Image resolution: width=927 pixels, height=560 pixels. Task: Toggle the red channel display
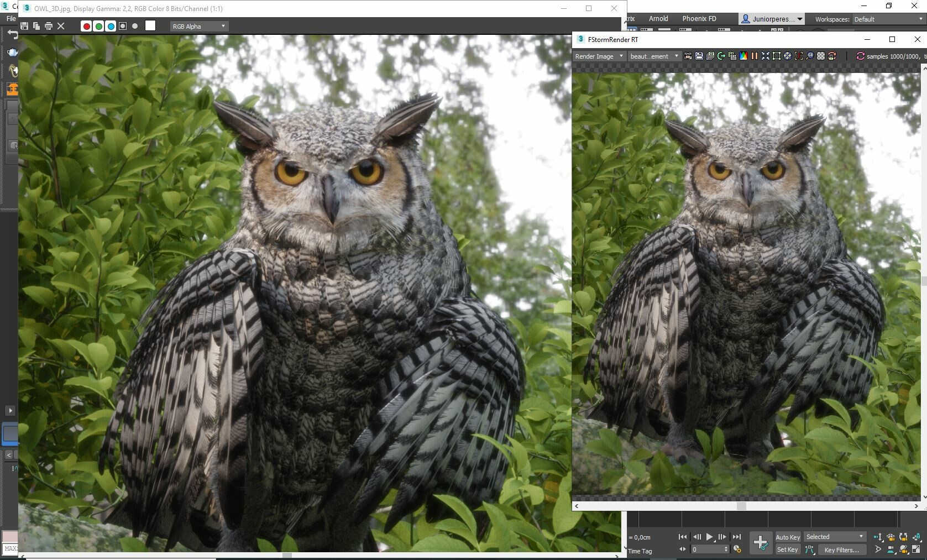[86, 26]
